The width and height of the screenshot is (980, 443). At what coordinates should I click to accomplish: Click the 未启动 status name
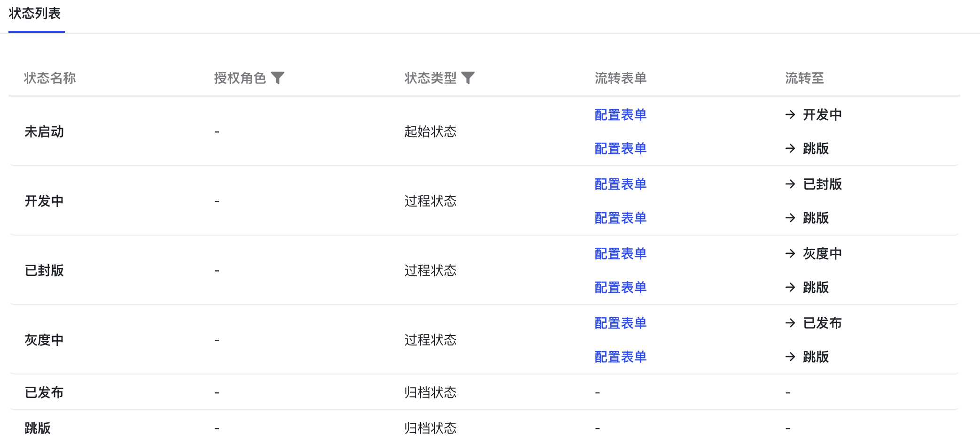(x=44, y=132)
